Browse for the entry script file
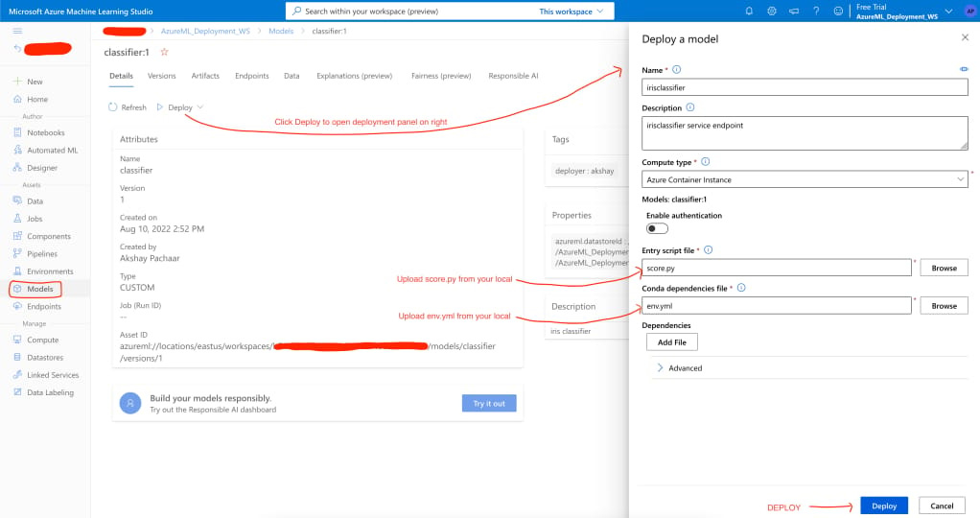This screenshot has width=980, height=518. pyautogui.click(x=944, y=268)
